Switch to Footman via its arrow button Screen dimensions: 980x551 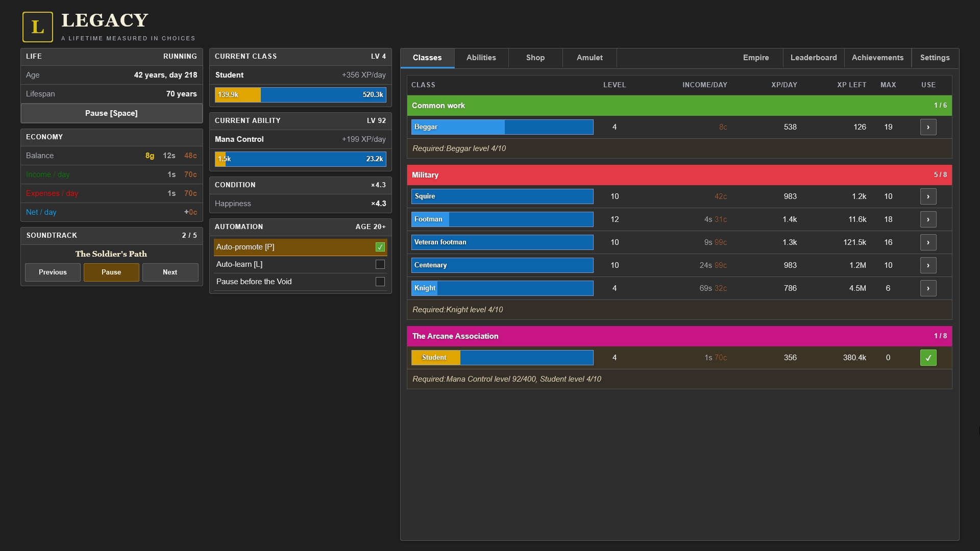coord(928,219)
